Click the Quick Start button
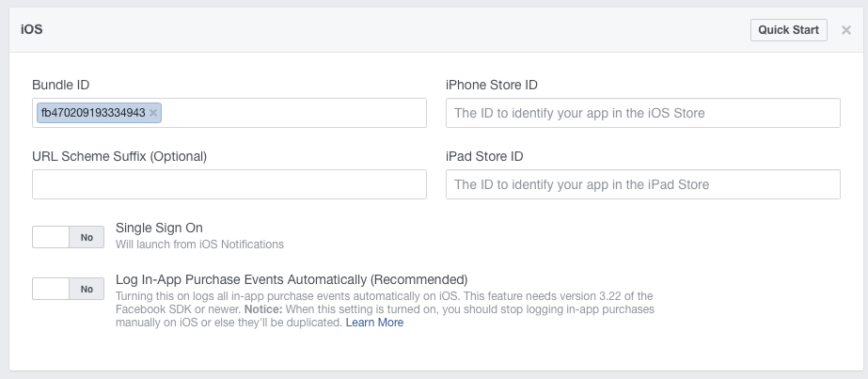 (788, 30)
